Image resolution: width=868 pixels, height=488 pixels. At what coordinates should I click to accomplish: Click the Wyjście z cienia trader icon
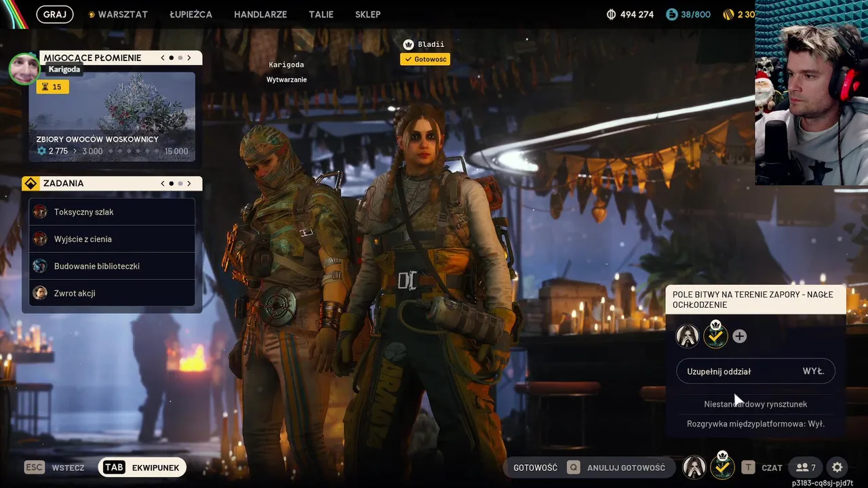[40, 239]
